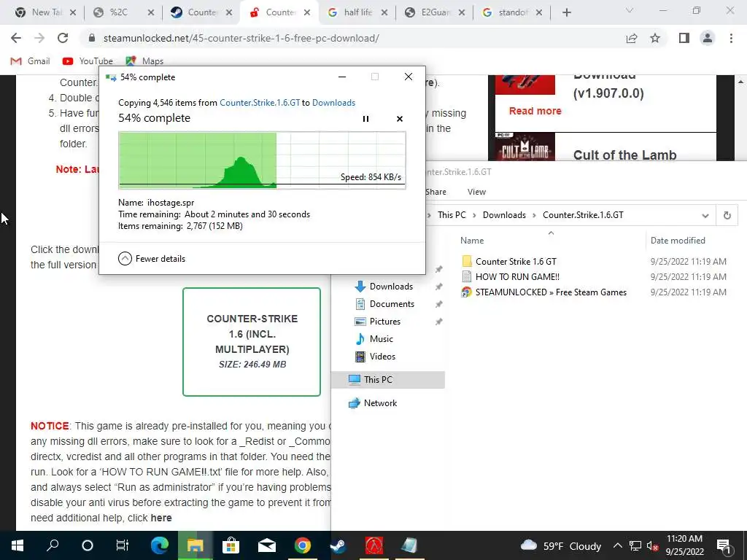This screenshot has height=560, width=747.
Task: Open the Downloads destination link in copy dialog
Action: (x=333, y=103)
